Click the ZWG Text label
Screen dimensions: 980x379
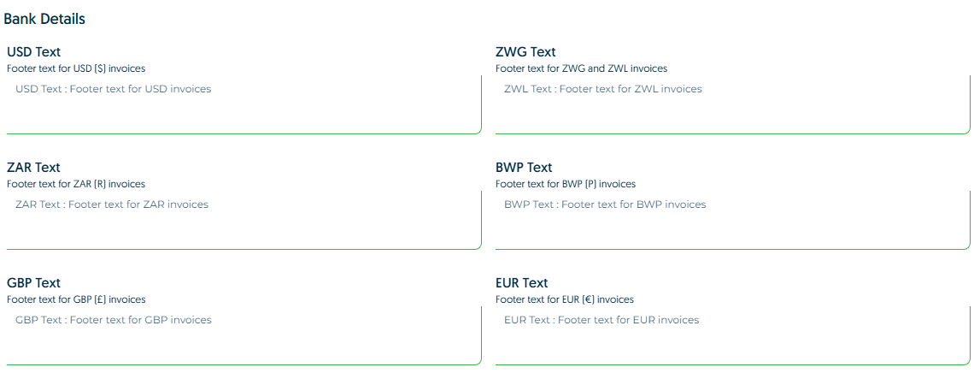coord(525,52)
